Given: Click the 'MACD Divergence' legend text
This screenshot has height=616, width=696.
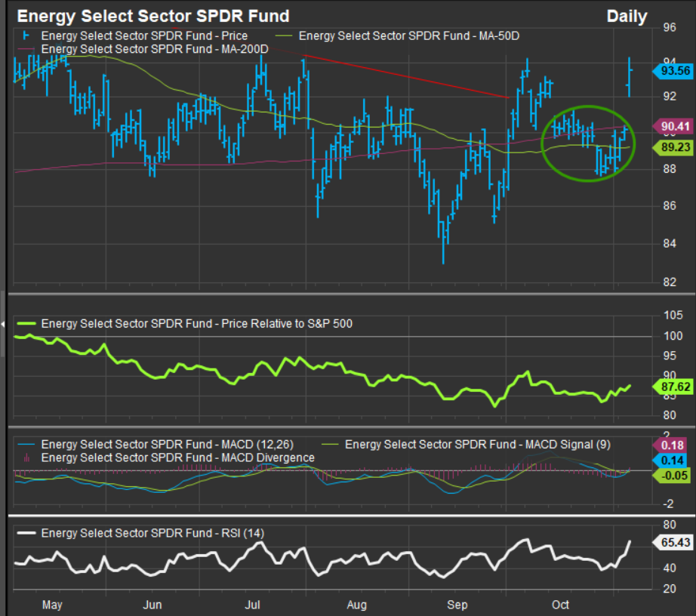Looking at the screenshot, I should click(x=177, y=457).
